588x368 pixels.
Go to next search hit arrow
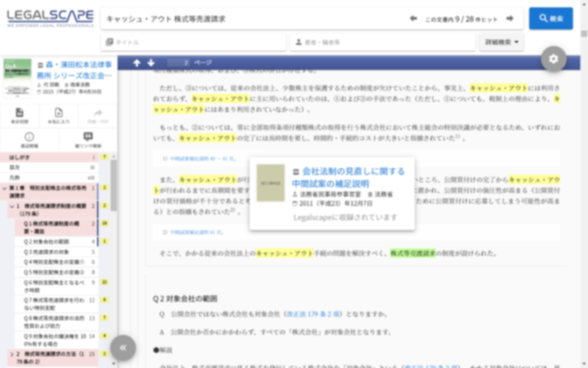coord(510,18)
